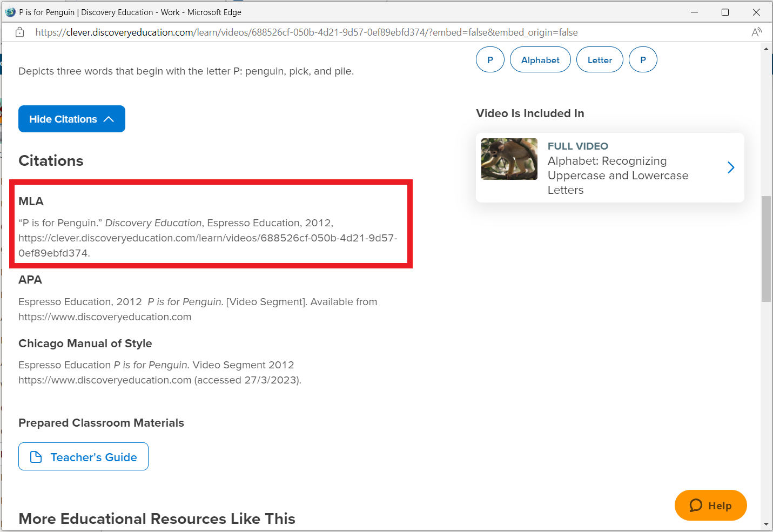Image resolution: width=773 pixels, height=532 pixels.
Task: Select the last P tag pill
Action: [x=643, y=59]
